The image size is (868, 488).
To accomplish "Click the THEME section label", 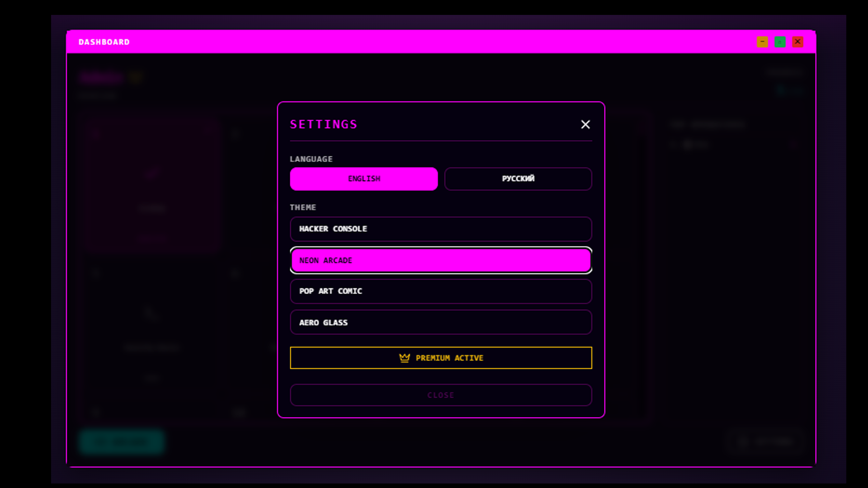I will point(302,207).
